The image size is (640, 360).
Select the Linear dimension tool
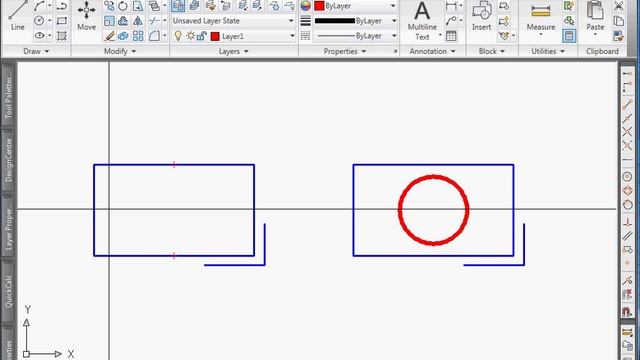[451, 6]
